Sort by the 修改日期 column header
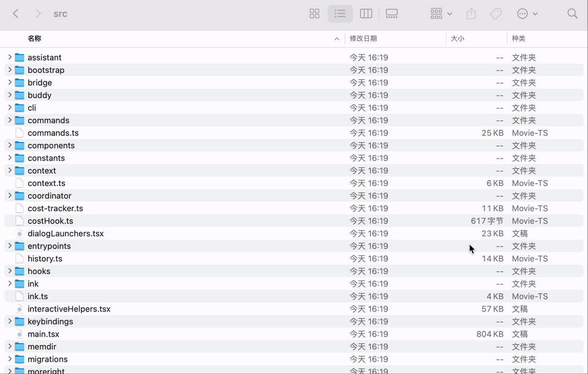Screen dimensions: 588x374 (363, 39)
